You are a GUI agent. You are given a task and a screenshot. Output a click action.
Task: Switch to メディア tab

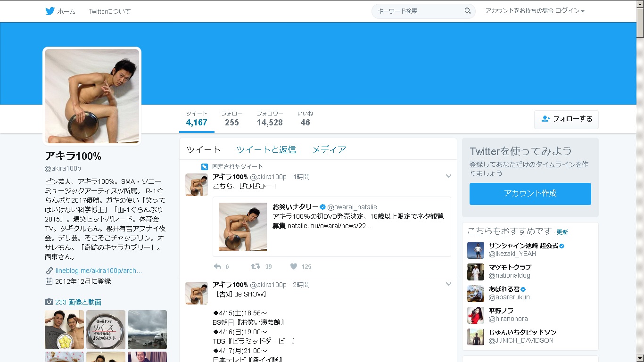[329, 149]
